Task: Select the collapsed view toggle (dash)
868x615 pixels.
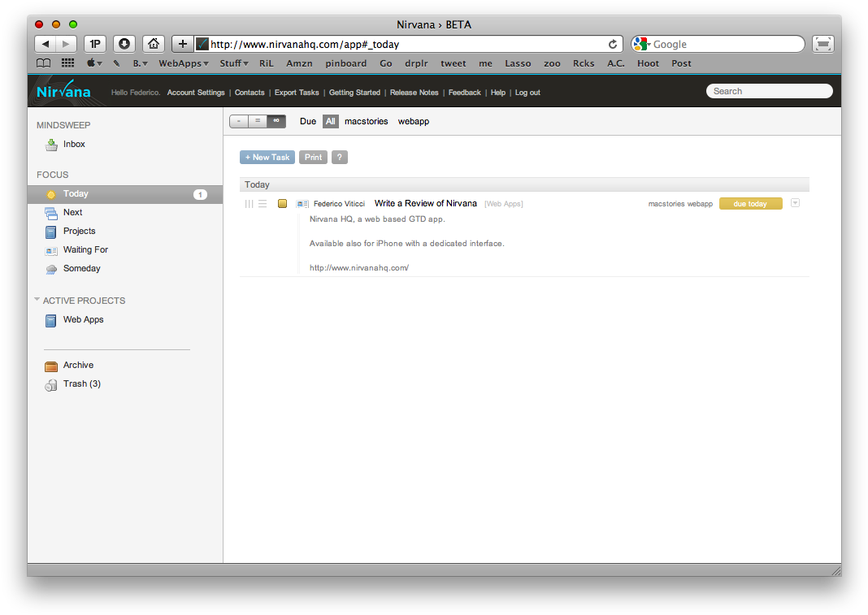Action: pyautogui.click(x=239, y=121)
